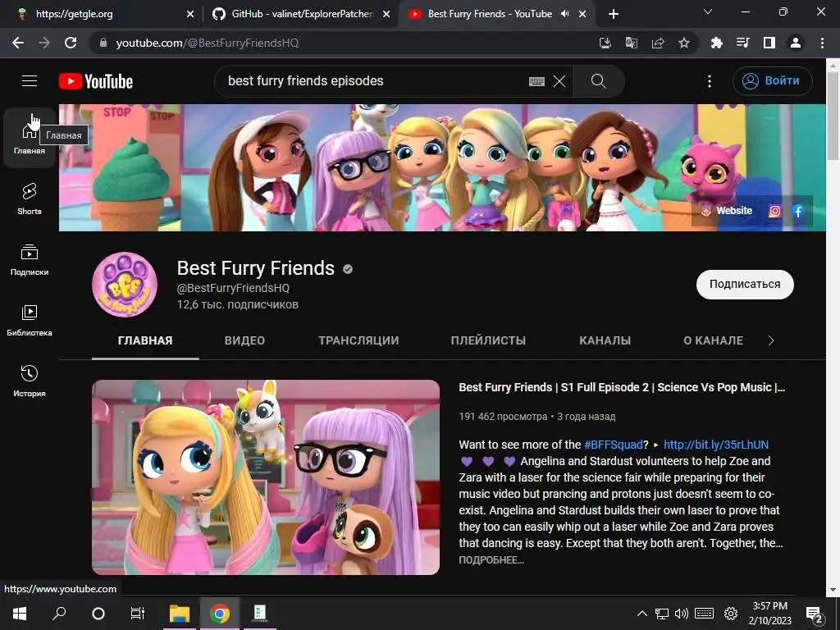The height and width of the screenshot is (630, 840).
Task: Switch to the О КАНАЛЕ tab
Action: [713, 340]
